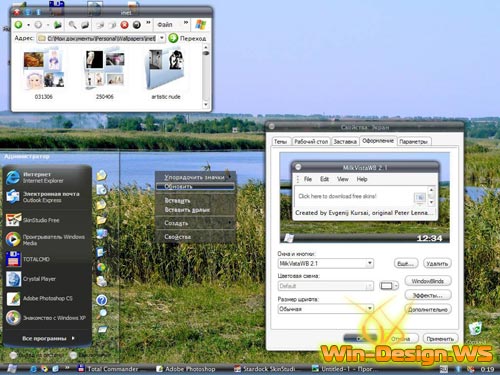Click the grey Forward arrow in Explorer toolbar
This screenshot has width=500, height=375.
(39, 25)
